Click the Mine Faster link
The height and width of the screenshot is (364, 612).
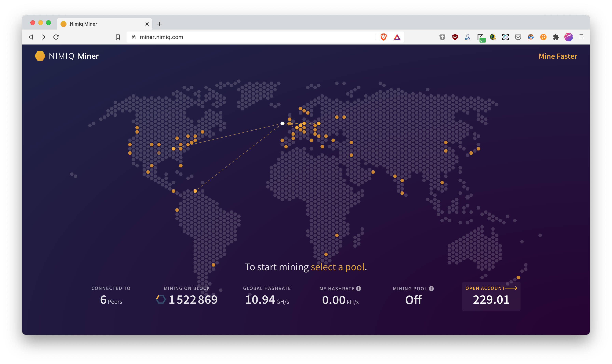coord(558,56)
